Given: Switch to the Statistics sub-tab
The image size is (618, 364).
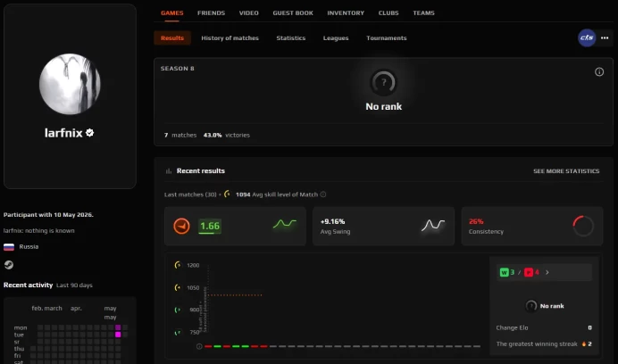Looking at the screenshot, I should pos(291,37).
